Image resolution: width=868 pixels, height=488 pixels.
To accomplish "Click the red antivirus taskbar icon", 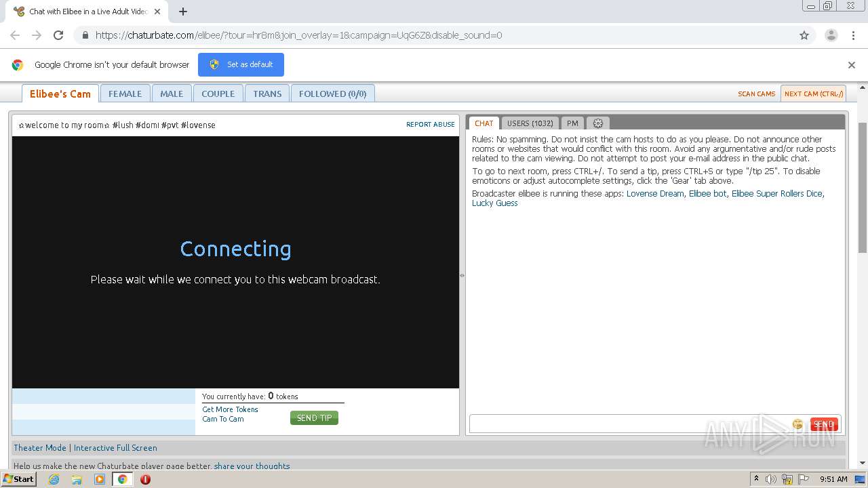I will pyautogui.click(x=145, y=479).
